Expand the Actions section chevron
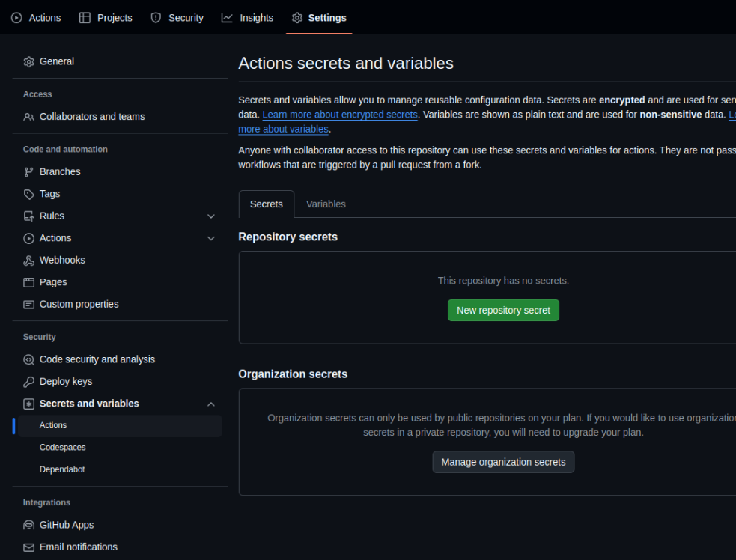 click(211, 238)
